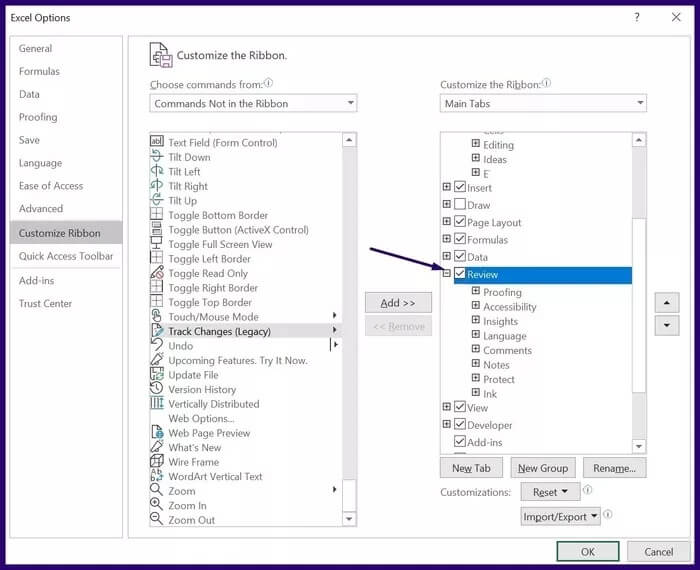
Task: Click the What's New icon
Action: pyautogui.click(x=157, y=446)
